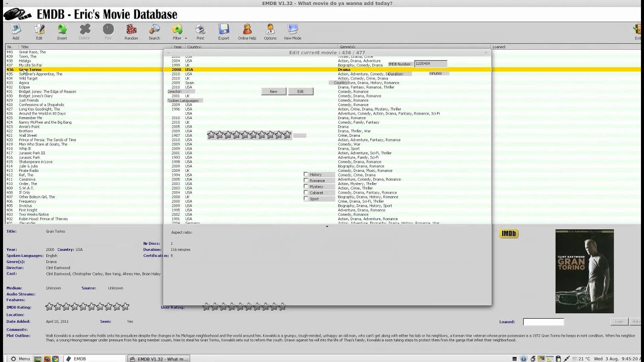
Task: Click the small down arrow in edit dialog
Action: (x=327, y=227)
